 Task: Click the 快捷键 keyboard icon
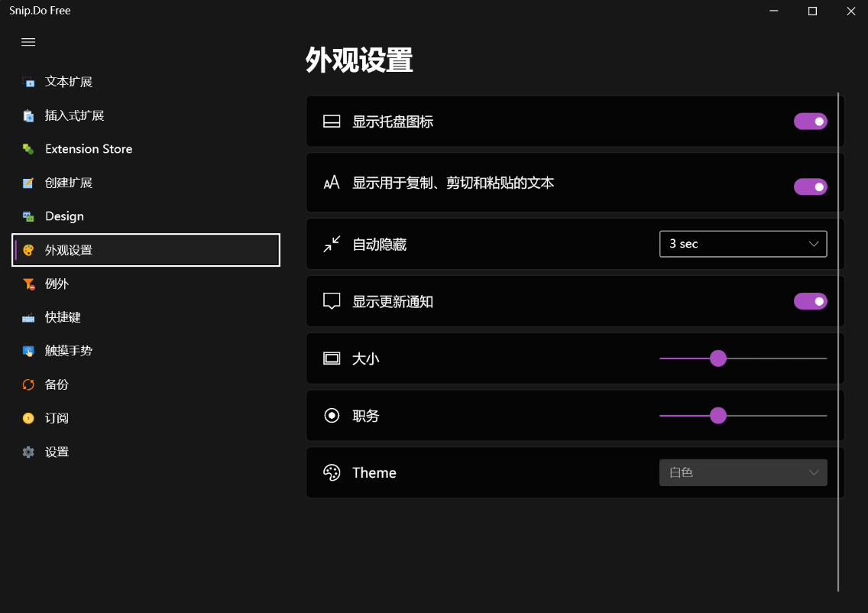pyautogui.click(x=28, y=318)
